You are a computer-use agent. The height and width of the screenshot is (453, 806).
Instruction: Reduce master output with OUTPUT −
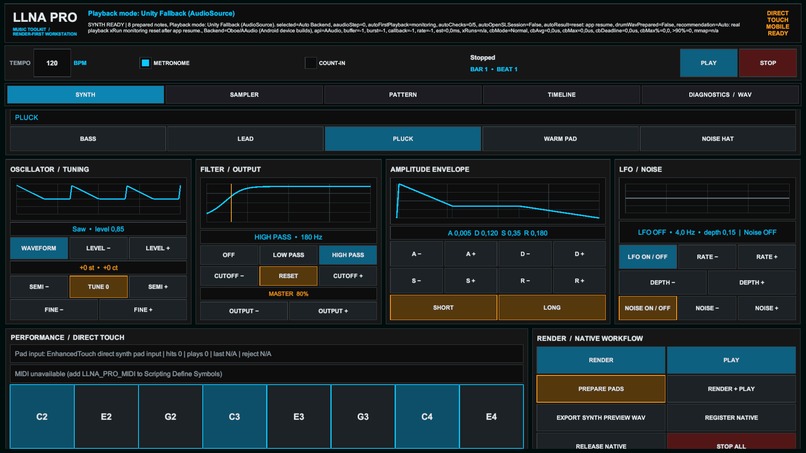244,311
